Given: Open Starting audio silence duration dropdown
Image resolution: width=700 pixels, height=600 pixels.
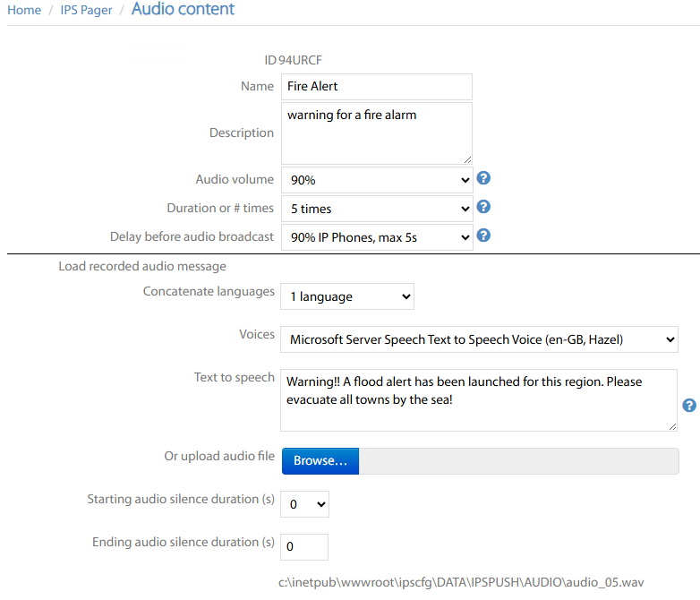Looking at the screenshot, I should click(304, 504).
